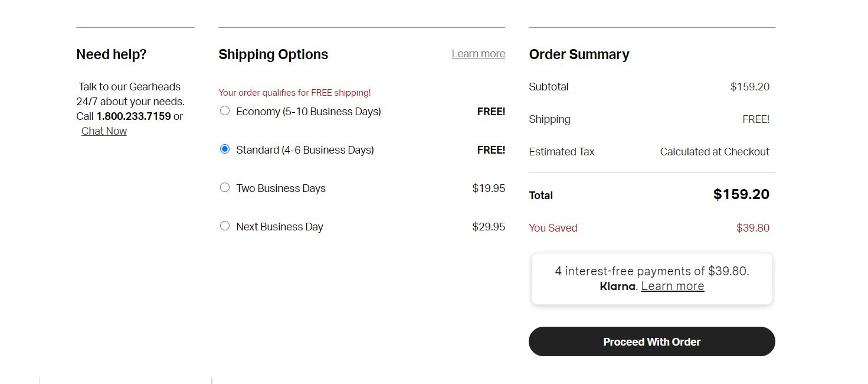Click the Klarna brand name

pyautogui.click(x=617, y=286)
